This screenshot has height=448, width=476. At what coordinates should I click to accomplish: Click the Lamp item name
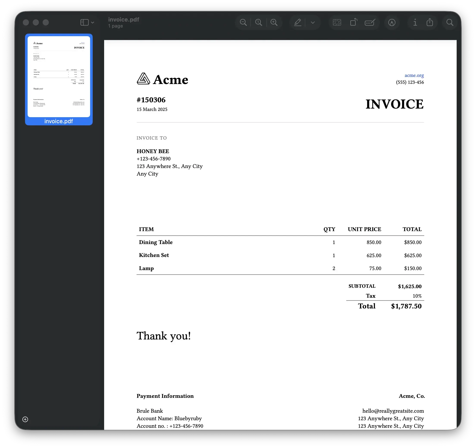tap(146, 268)
